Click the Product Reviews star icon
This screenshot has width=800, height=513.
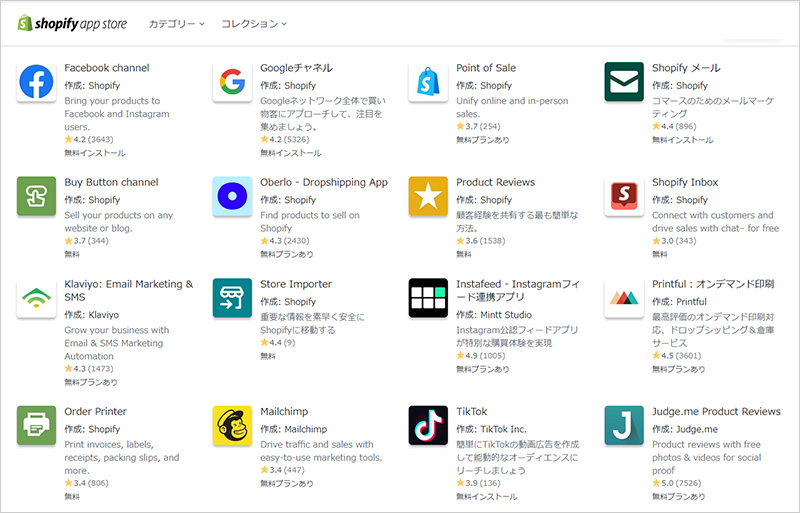[x=428, y=196]
